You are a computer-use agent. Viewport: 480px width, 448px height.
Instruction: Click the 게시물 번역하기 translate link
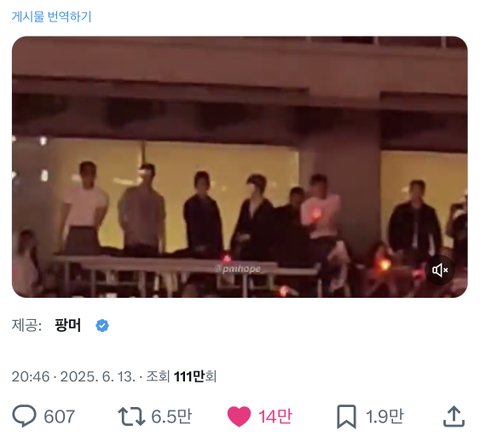(x=52, y=16)
